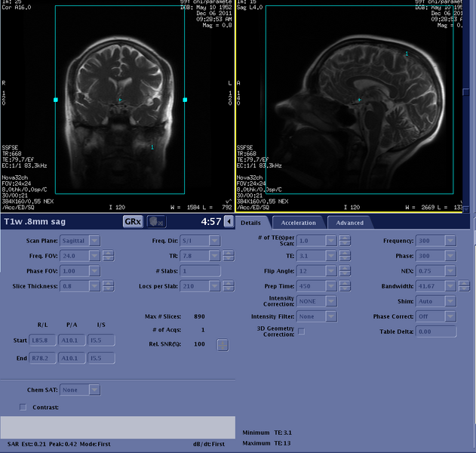Click the End P/A field A10.1
The image size is (476, 453).
tap(72, 358)
